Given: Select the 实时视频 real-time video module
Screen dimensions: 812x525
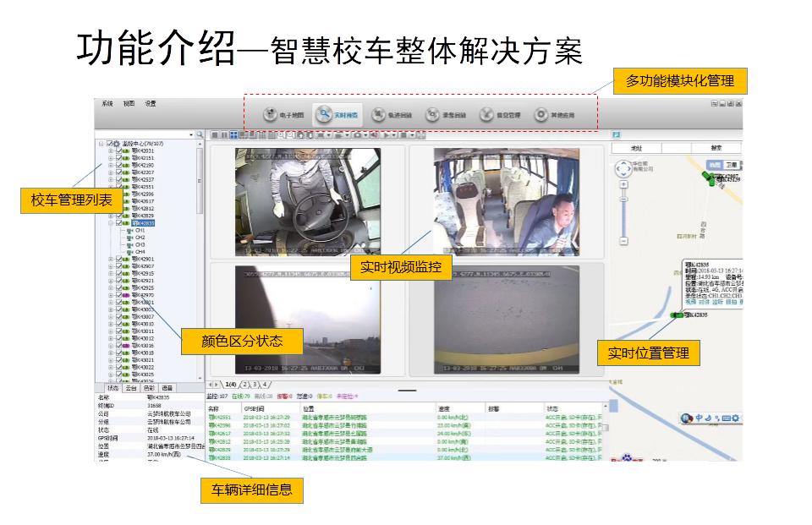Looking at the screenshot, I should point(337,115).
